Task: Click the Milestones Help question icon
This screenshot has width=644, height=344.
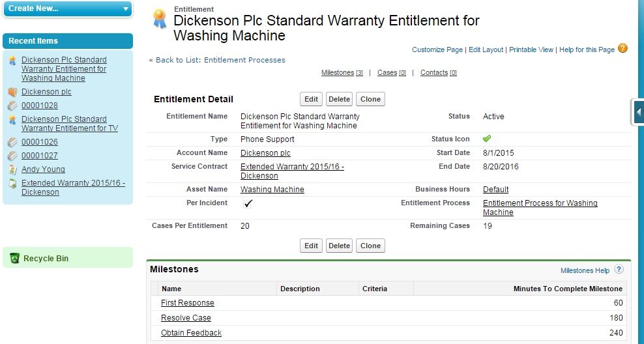Action: click(x=619, y=269)
